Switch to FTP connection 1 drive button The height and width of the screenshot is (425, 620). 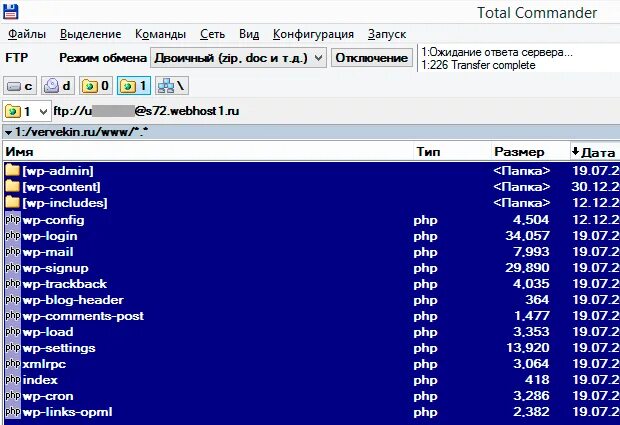(134, 86)
